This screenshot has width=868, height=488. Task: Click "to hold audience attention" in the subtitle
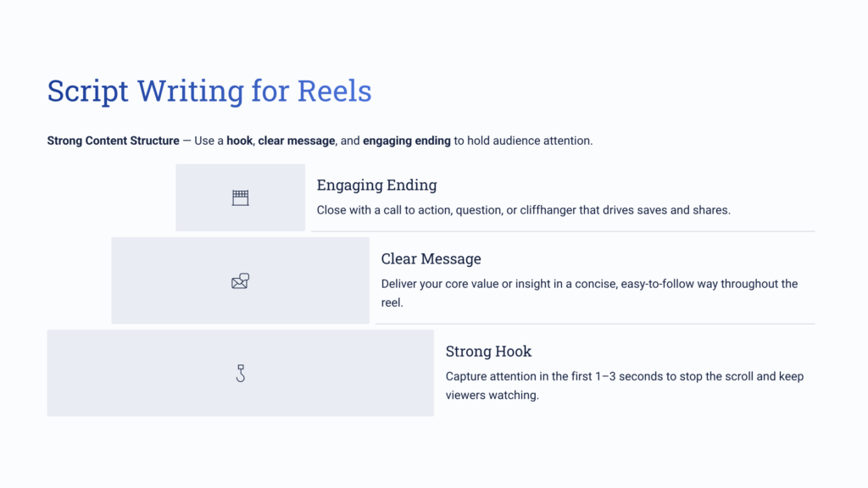(523, 141)
